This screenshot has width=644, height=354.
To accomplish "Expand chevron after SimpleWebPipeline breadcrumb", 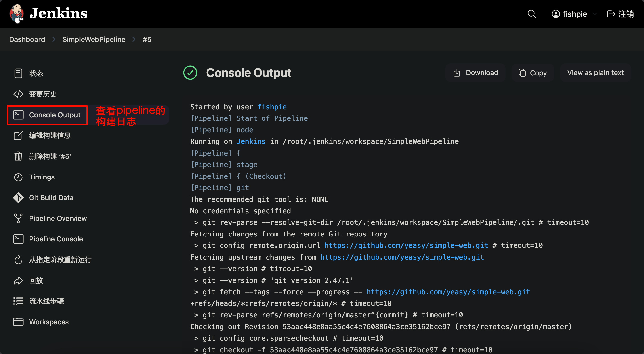I will (x=134, y=40).
